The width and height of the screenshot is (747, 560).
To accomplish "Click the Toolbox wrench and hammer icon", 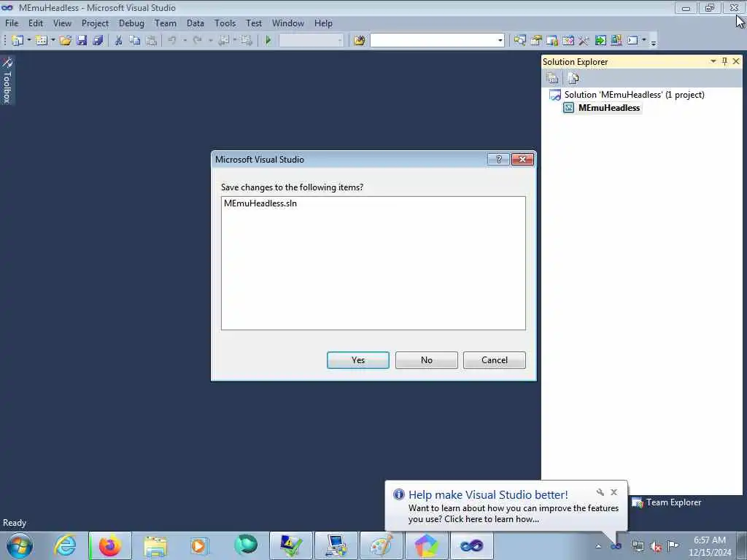I will [x=584, y=41].
